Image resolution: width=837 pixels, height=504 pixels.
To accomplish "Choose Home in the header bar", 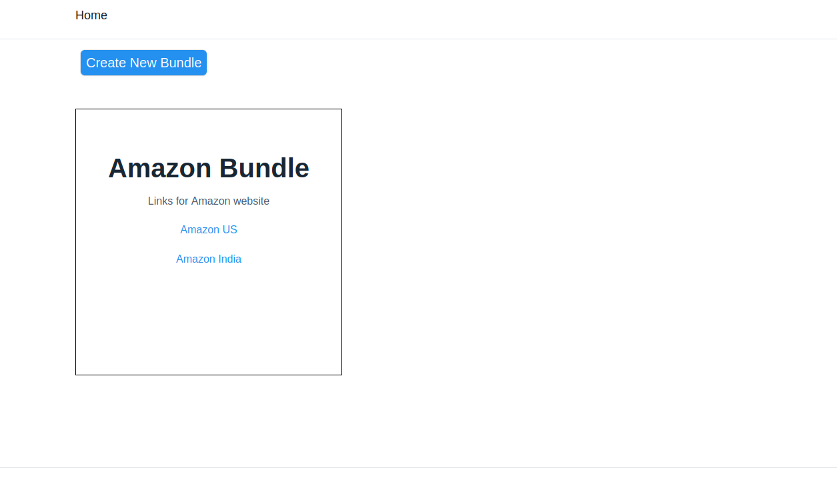I will point(91,15).
